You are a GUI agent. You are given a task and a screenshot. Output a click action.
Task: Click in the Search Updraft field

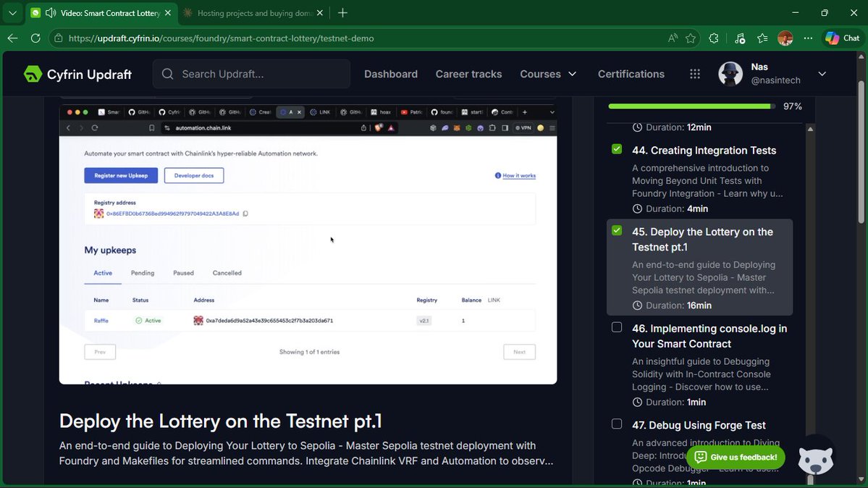point(251,74)
